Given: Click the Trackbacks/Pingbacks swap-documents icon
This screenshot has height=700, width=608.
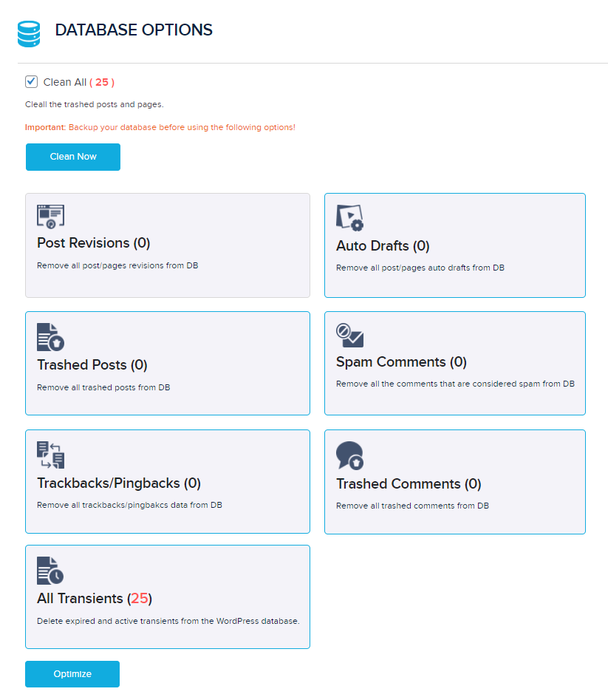Looking at the screenshot, I should [x=50, y=455].
